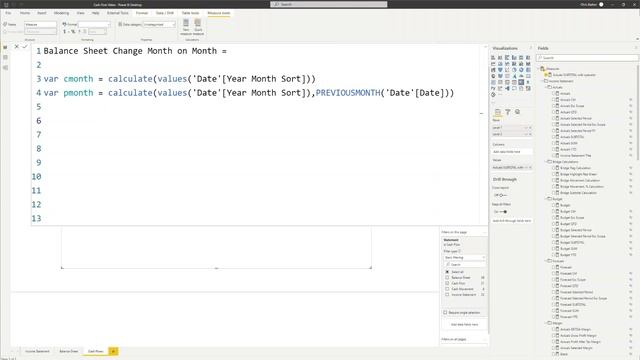Switch to the Income Statement page tab

coord(37,351)
